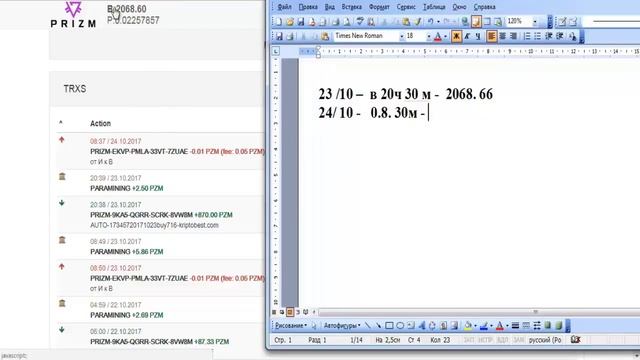Image resolution: width=640 pixels, height=360 pixels.
Task: Click the Undo arrow icon
Action: [x=430, y=22]
